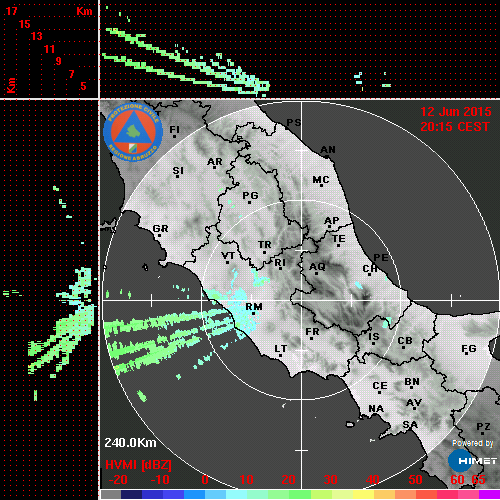Select the PG city label
Viewport: 500px width, 500px height.
[250, 195]
